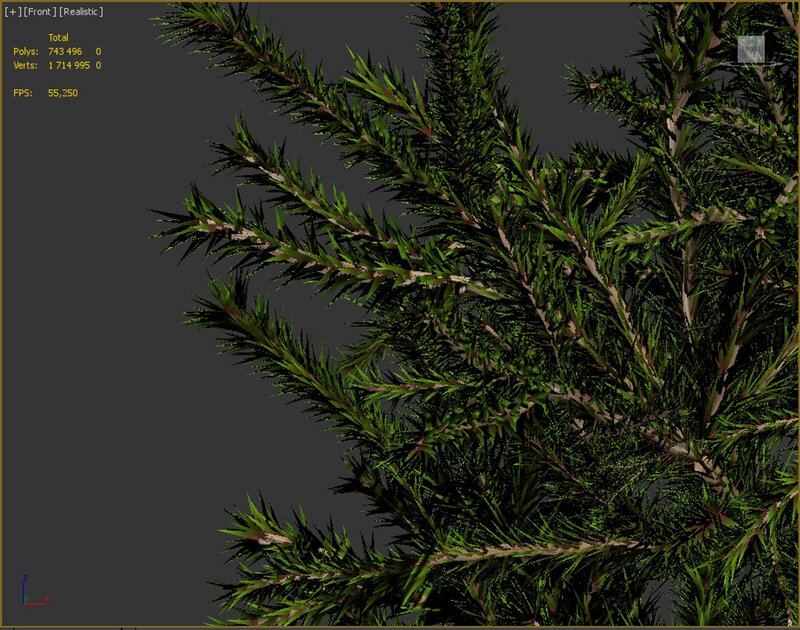Open the [Front] point-of-view menu

(x=39, y=11)
